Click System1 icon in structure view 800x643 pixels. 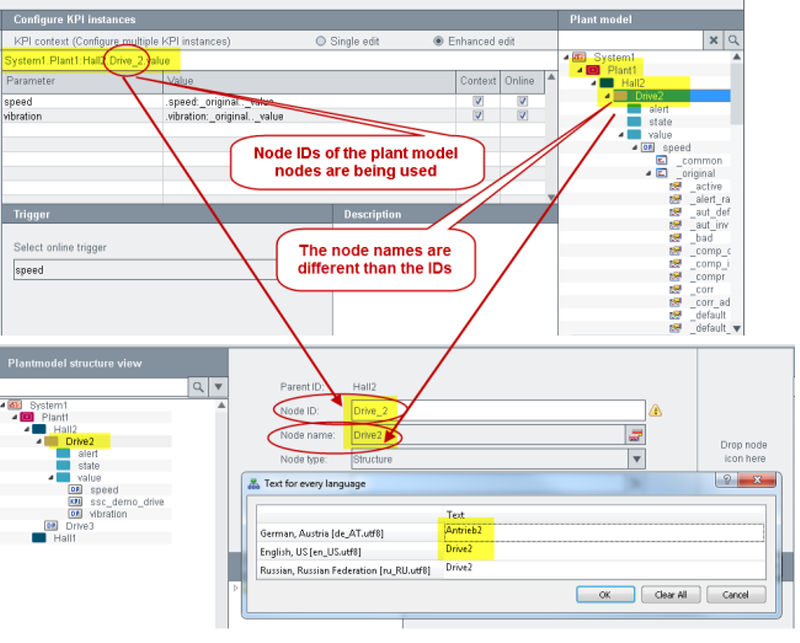click(15, 405)
